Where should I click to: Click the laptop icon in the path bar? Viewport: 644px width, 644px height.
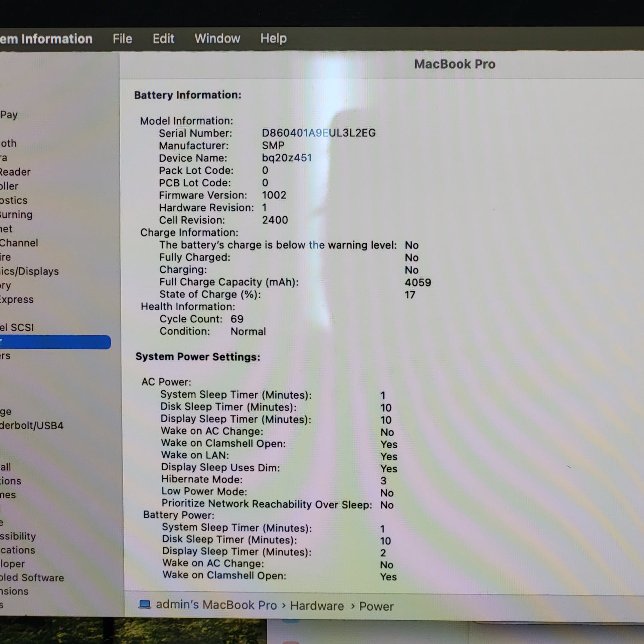tap(145, 605)
